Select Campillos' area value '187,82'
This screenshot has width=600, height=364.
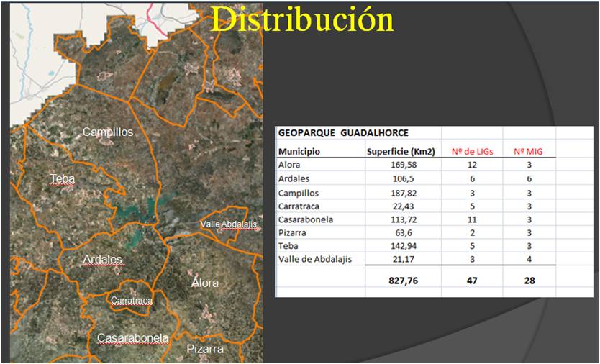tap(404, 193)
